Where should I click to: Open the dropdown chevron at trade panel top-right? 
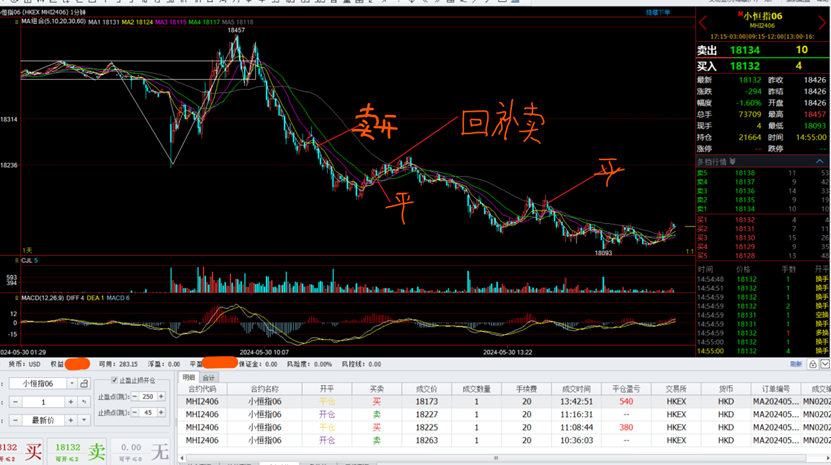click(x=825, y=364)
